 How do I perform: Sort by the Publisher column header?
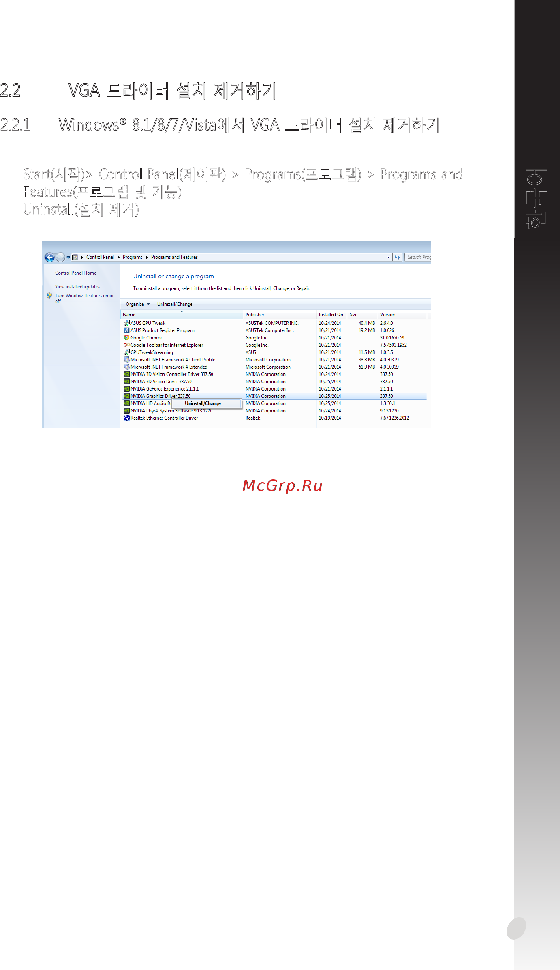click(280, 315)
